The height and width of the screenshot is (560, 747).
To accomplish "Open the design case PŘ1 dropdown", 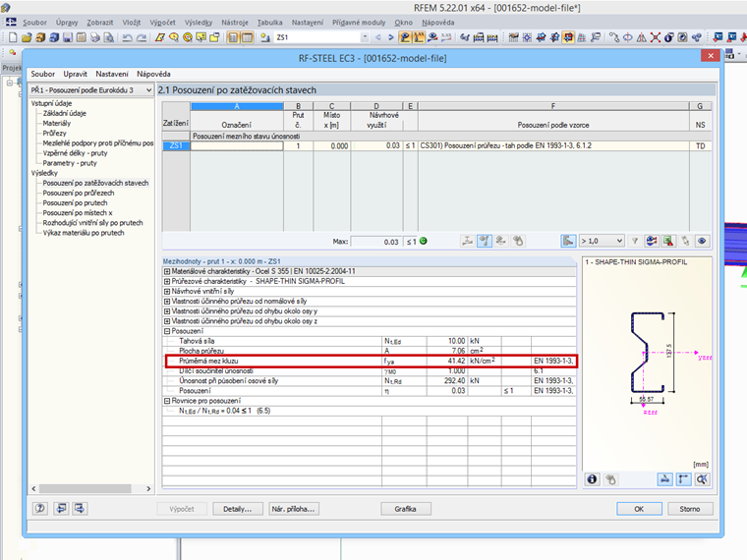I will (x=148, y=90).
